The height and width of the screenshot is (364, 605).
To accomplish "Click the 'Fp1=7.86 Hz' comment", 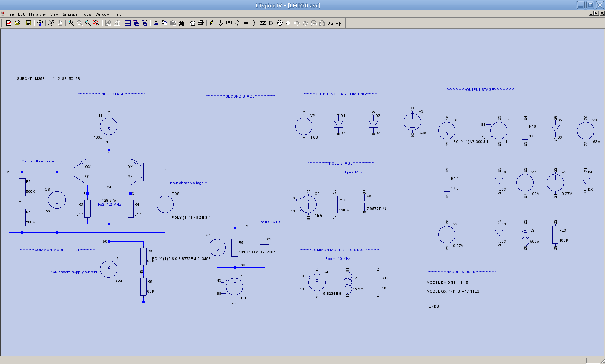I will point(269,222).
